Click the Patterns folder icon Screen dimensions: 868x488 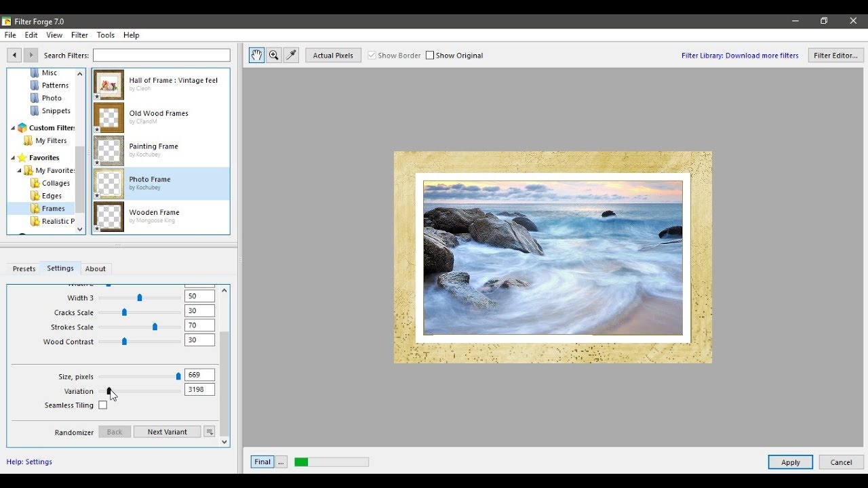[35, 85]
